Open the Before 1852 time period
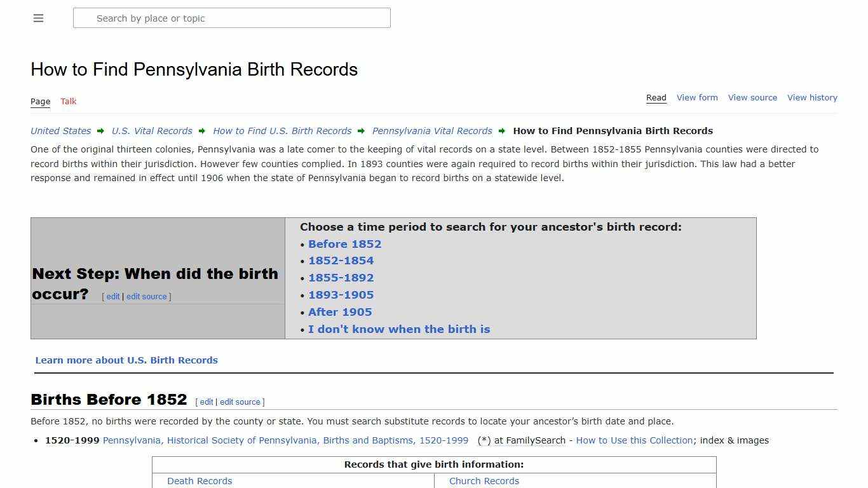The image size is (868, 488). click(x=344, y=244)
